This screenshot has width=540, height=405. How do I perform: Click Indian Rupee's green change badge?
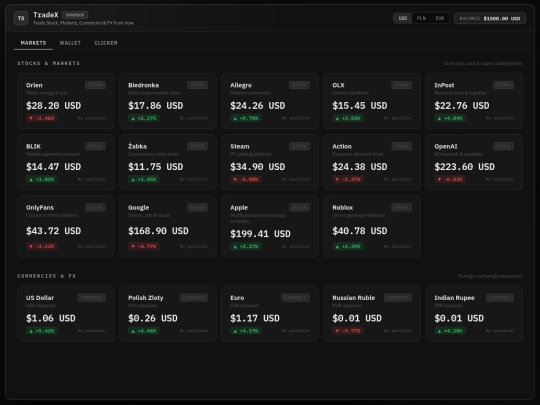(x=450, y=331)
